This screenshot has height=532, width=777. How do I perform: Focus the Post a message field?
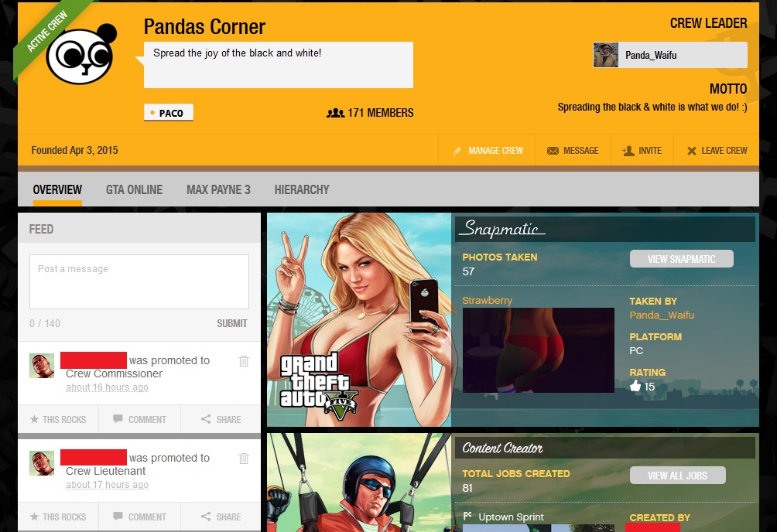(139, 281)
